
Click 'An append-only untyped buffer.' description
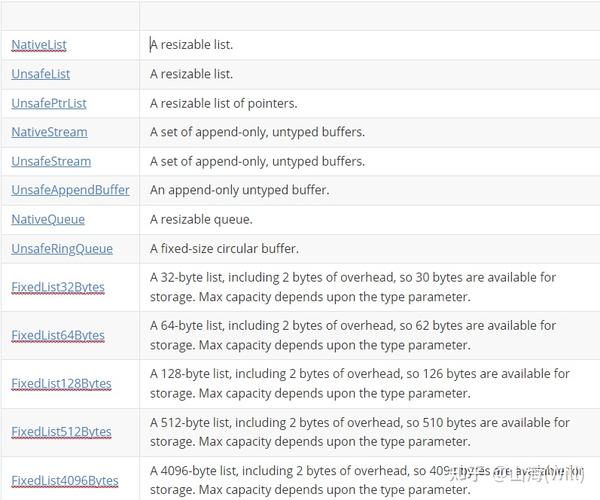click(x=240, y=190)
